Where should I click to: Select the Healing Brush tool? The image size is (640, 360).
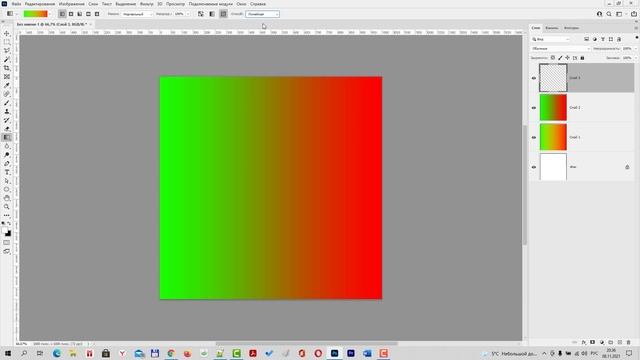(7, 94)
